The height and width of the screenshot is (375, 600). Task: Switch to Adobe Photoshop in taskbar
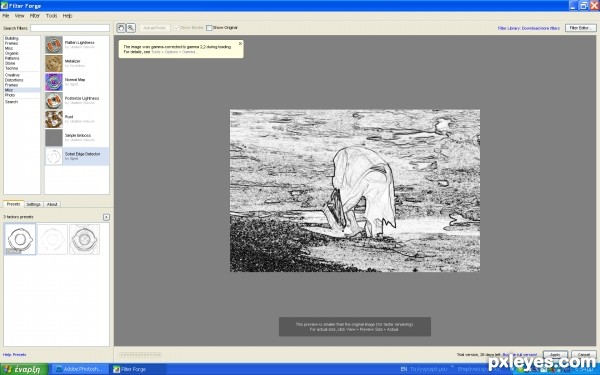pyautogui.click(x=80, y=369)
